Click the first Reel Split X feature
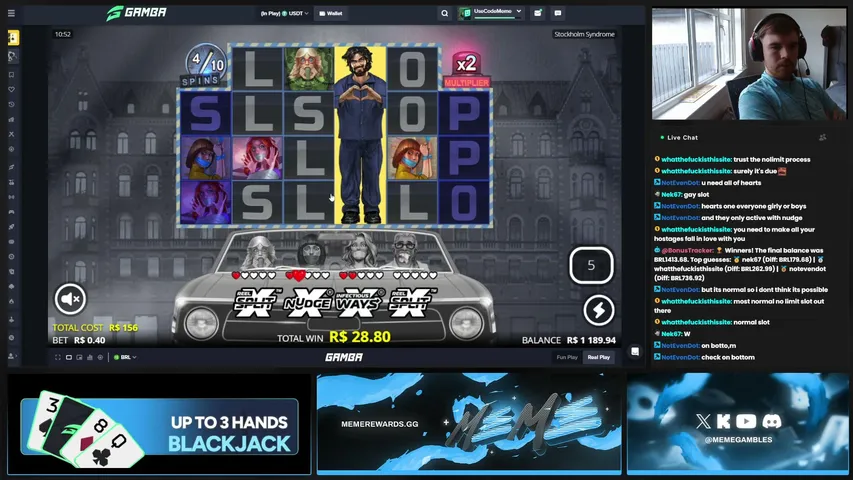Screen dimensions: 853x480 (255, 302)
